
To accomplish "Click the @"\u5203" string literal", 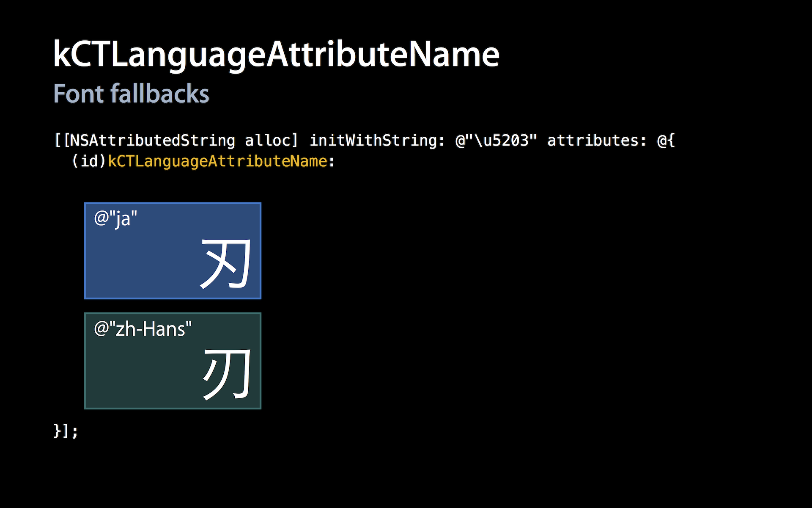I will click(x=496, y=141).
